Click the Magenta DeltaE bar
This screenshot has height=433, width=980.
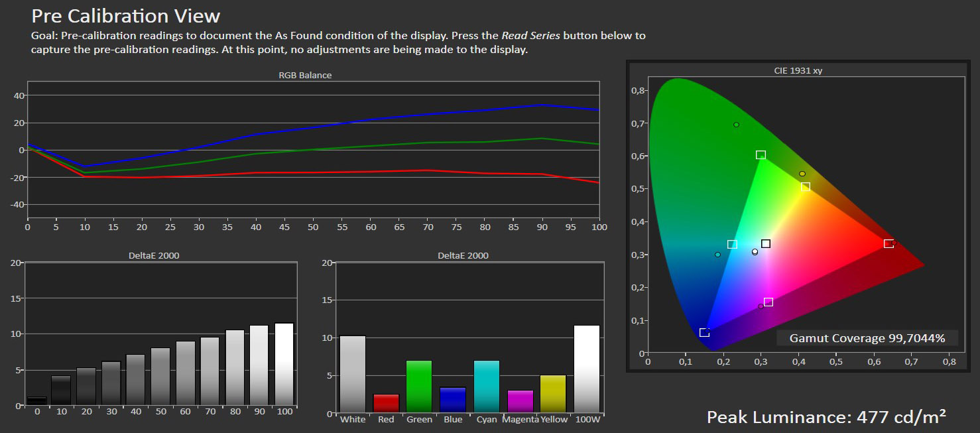(x=520, y=401)
